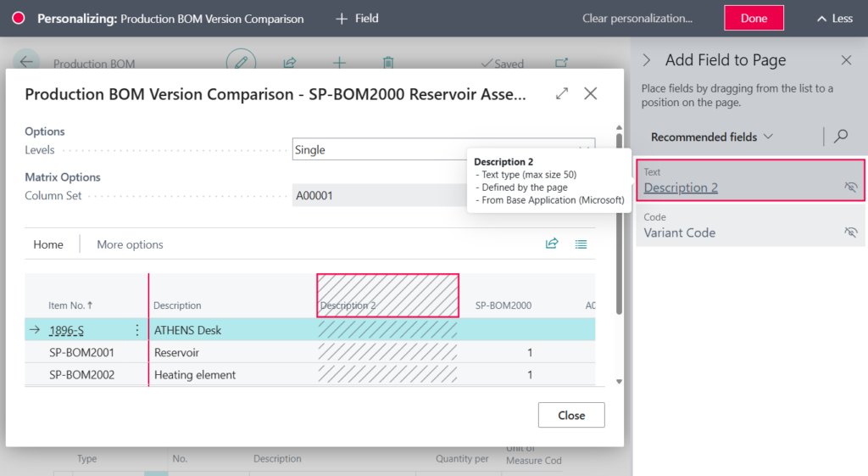Collapse the header using the Less chevron
Screen dimensions: 868x476
pos(834,19)
